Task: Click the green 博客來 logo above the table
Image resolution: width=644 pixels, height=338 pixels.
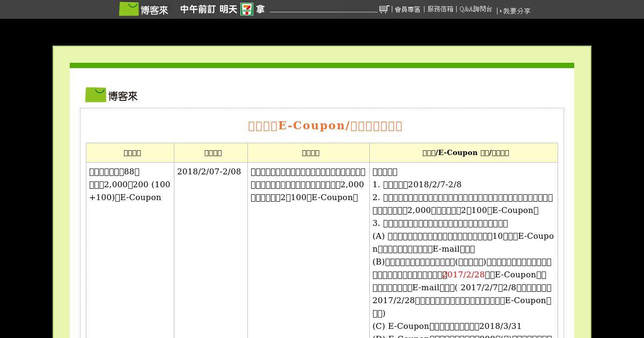Action: click(112, 95)
